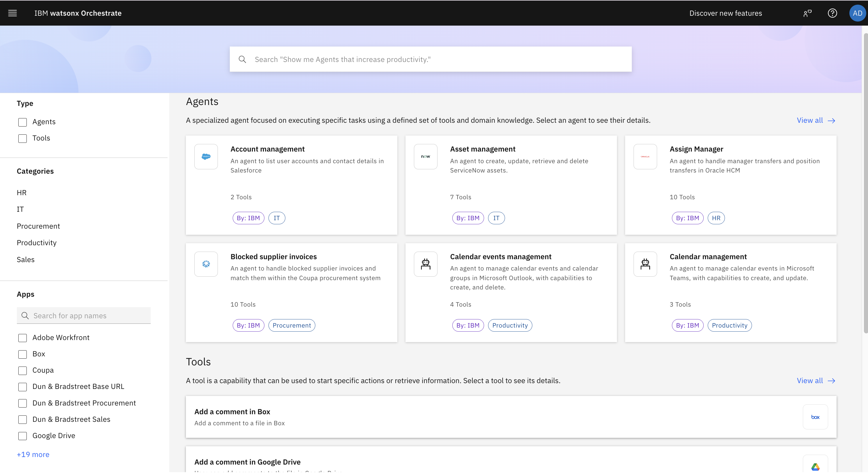This screenshot has height=473, width=868.
Task: Check the Tools type filter
Action: 23,138
